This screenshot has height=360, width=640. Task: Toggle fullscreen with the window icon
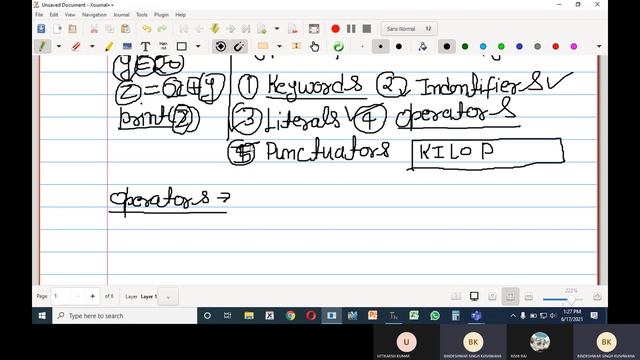(314, 29)
